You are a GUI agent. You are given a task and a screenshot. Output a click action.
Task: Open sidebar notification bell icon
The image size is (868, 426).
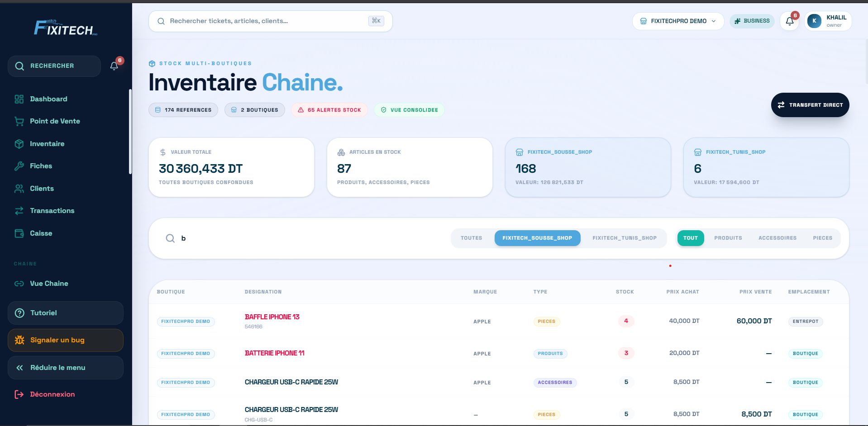tap(114, 66)
